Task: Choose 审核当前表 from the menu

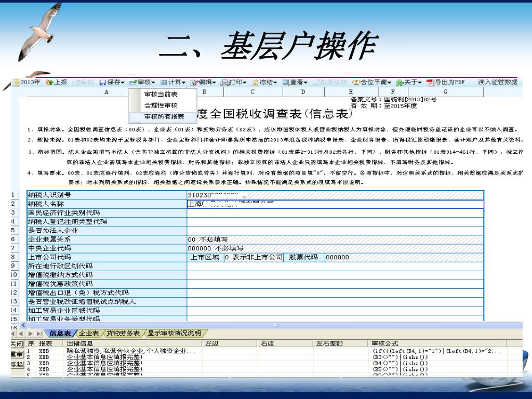Action: (162, 95)
